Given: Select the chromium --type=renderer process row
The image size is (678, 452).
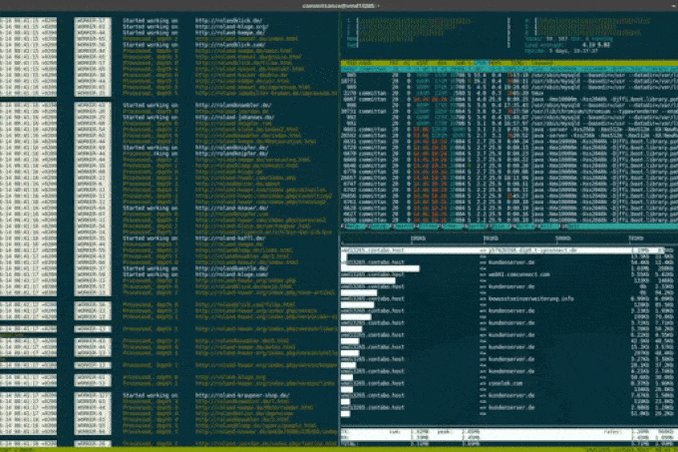Looking at the screenshot, I should [x=509, y=111].
